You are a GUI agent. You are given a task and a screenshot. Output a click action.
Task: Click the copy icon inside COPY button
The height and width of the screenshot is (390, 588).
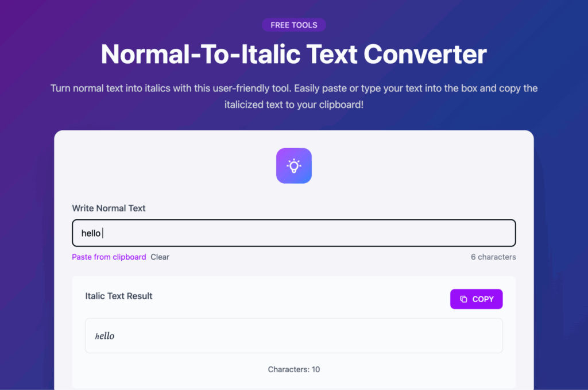click(463, 299)
